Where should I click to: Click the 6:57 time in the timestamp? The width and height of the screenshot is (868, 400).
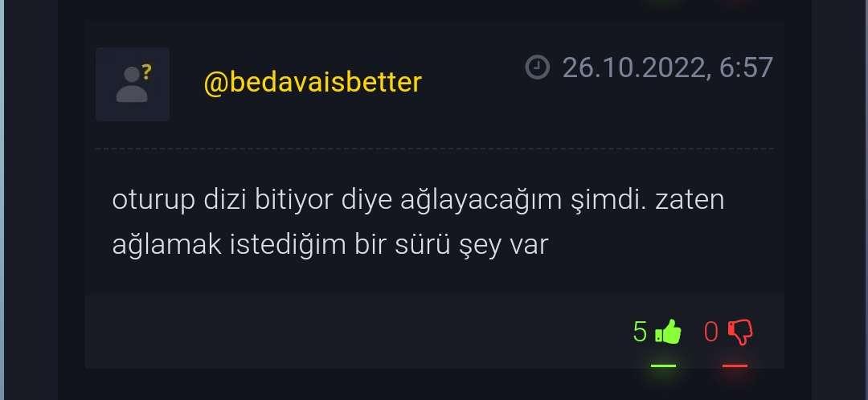pos(746,67)
